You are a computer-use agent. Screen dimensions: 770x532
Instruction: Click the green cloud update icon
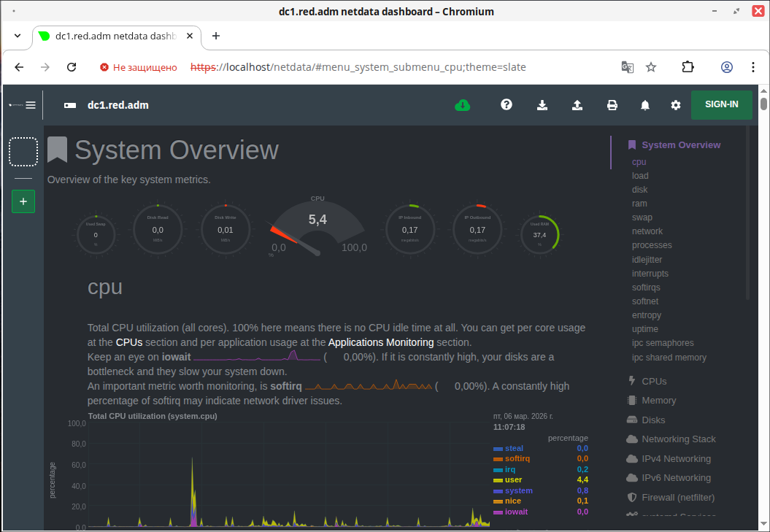pyautogui.click(x=462, y=105)
